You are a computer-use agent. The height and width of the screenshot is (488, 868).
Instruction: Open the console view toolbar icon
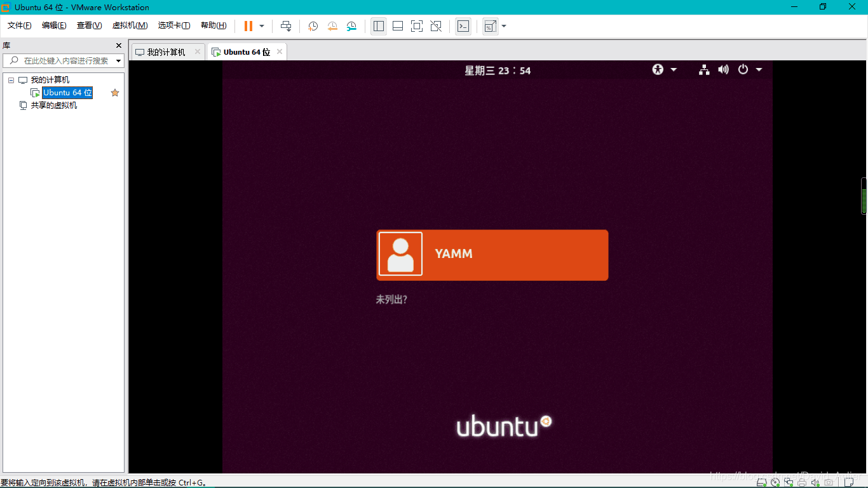[464, 26]
